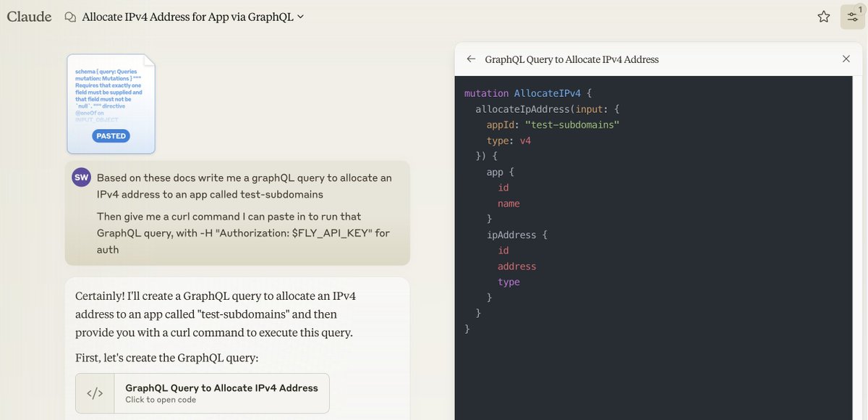Click the 'ipAddress {' code line

(517, 235)
